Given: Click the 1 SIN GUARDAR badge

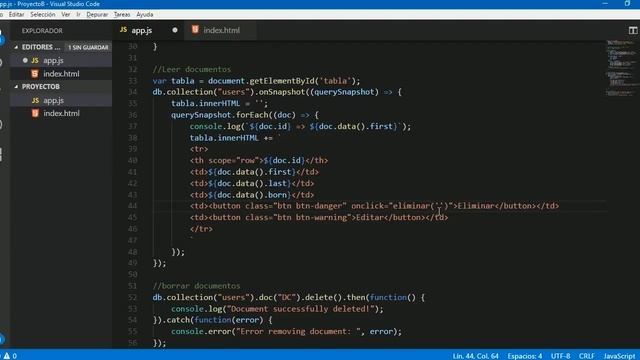Looking at the screenshot, I should [88, 47].
